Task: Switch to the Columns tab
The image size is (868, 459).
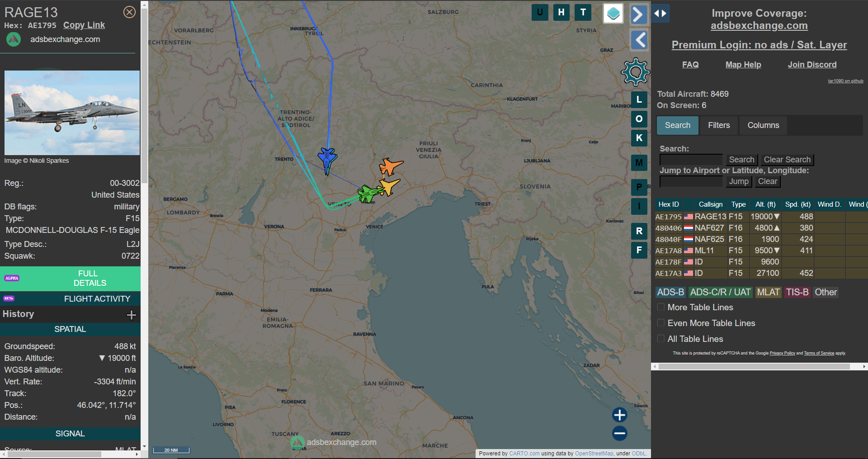Action: pos(763,125)
